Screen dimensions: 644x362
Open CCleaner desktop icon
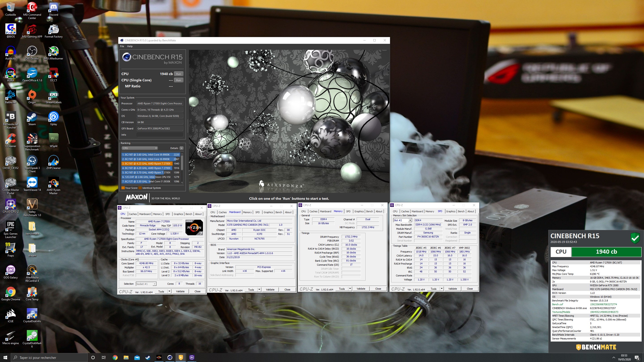(11, 140)
